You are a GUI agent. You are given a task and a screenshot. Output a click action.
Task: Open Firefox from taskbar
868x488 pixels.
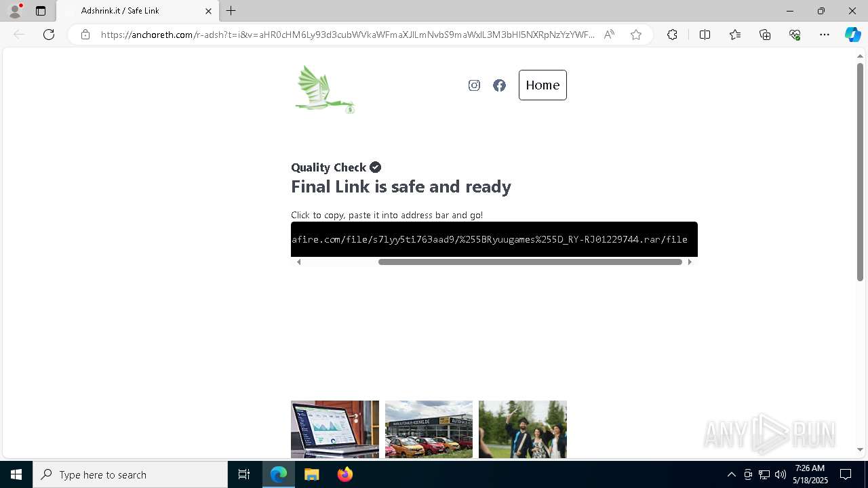tap(344, 474)
